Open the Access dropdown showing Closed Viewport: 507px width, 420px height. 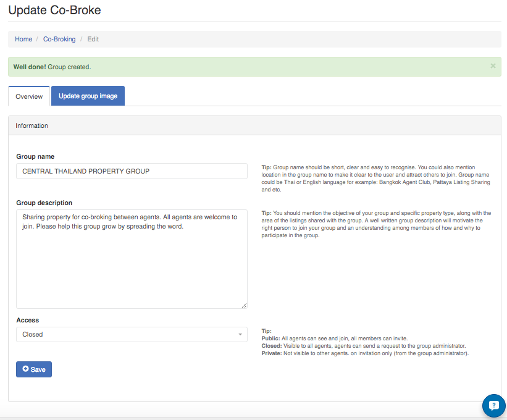[x=132, y=334]
